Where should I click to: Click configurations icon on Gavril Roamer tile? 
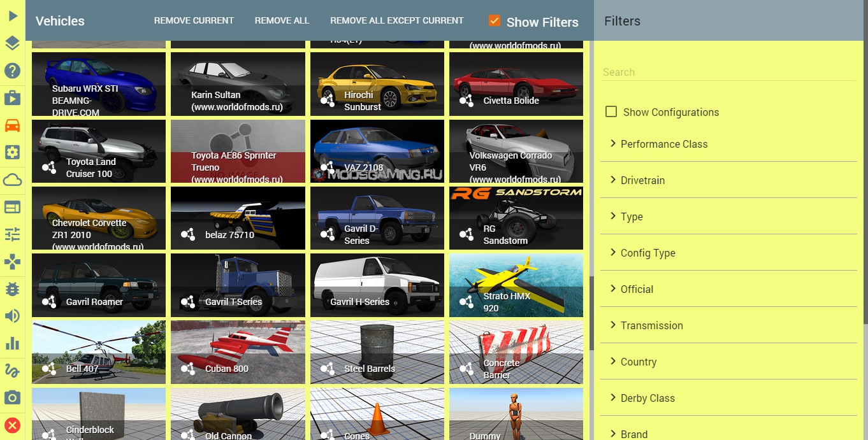coord(49,301)
